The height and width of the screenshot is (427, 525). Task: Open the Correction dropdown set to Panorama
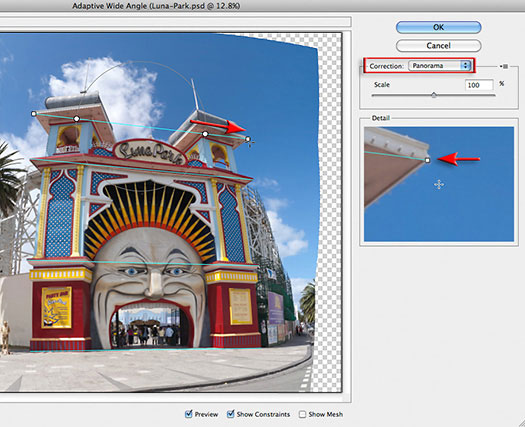(x=440, y=66)
